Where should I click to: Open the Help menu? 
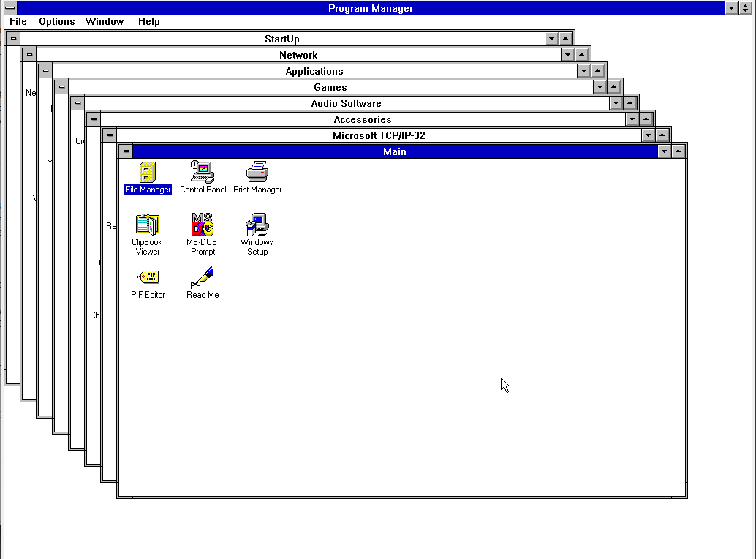click(x=148, y=22)
